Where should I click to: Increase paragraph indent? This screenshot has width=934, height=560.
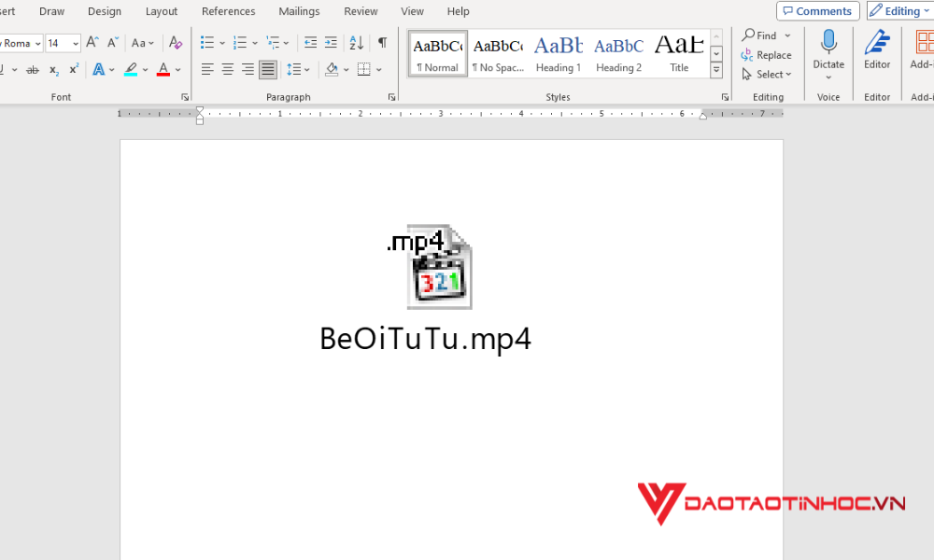point(331,42)
